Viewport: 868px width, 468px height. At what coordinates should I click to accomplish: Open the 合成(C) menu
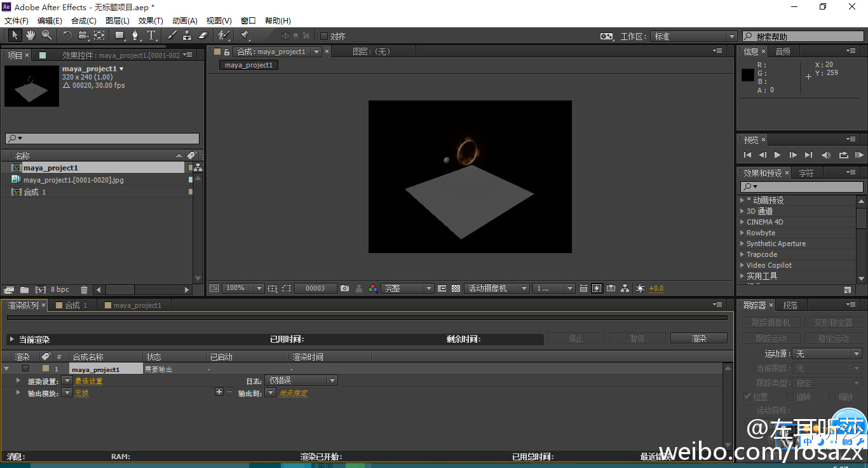point(83,21)
